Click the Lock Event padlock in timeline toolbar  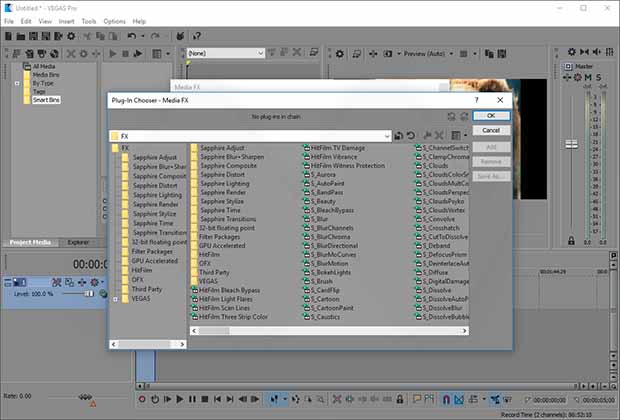coord(400,399)
